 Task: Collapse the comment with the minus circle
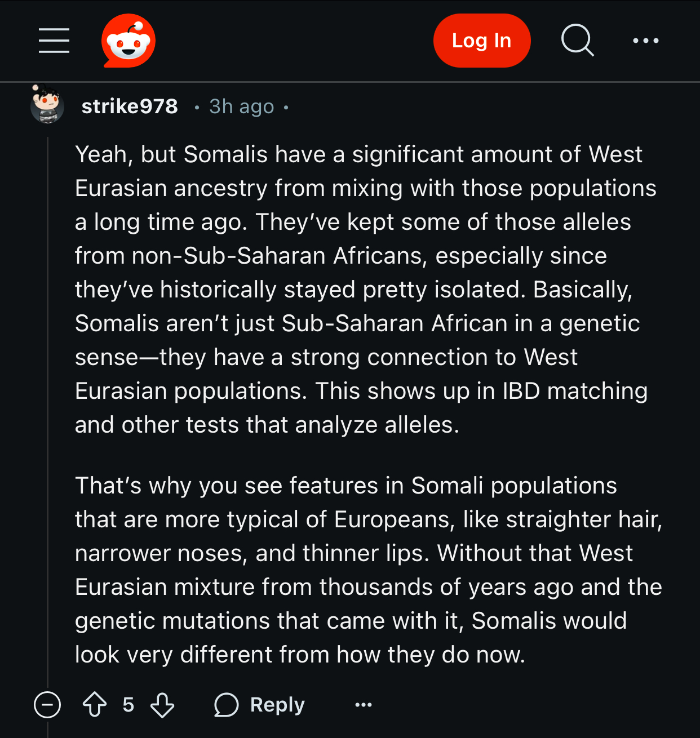pyautogui.click(x=47, y=705)
